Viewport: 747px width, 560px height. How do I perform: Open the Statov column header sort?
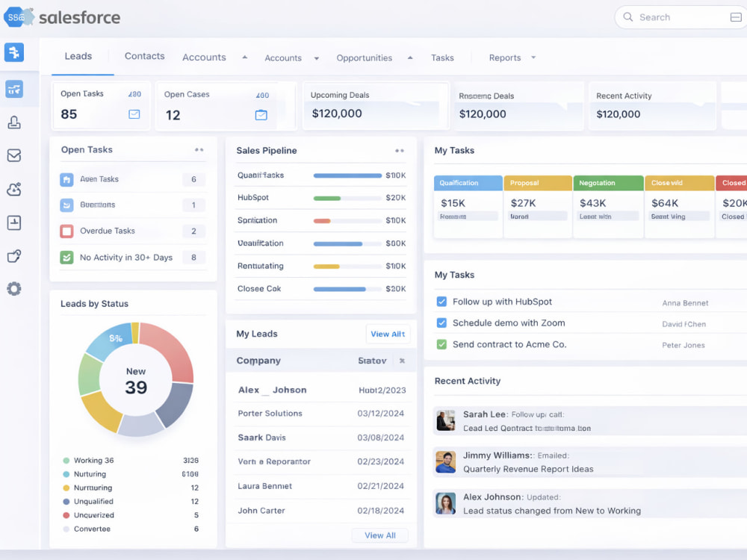point(372,361)
